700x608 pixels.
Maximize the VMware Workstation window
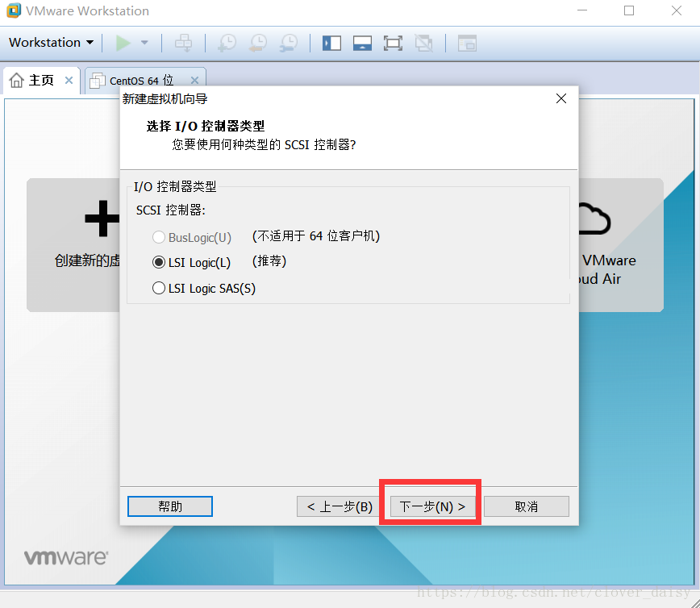pyautogui.click(x=629, y=10)
